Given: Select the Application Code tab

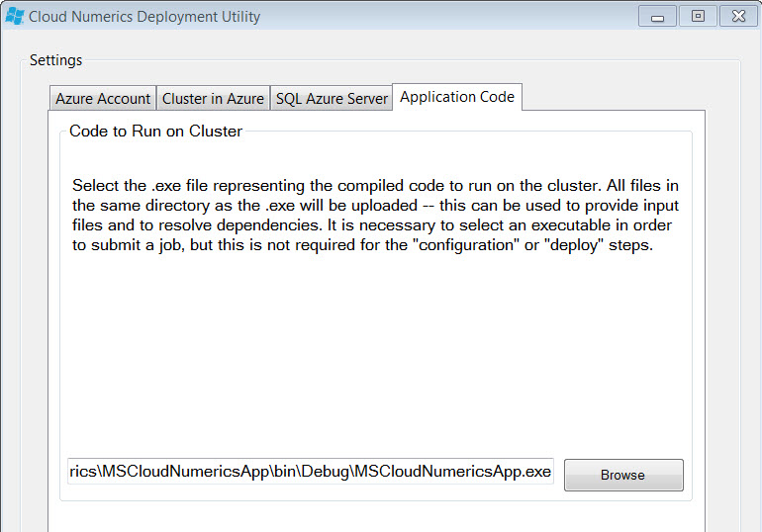Looking at the screenshot, I should pos(457,97).
